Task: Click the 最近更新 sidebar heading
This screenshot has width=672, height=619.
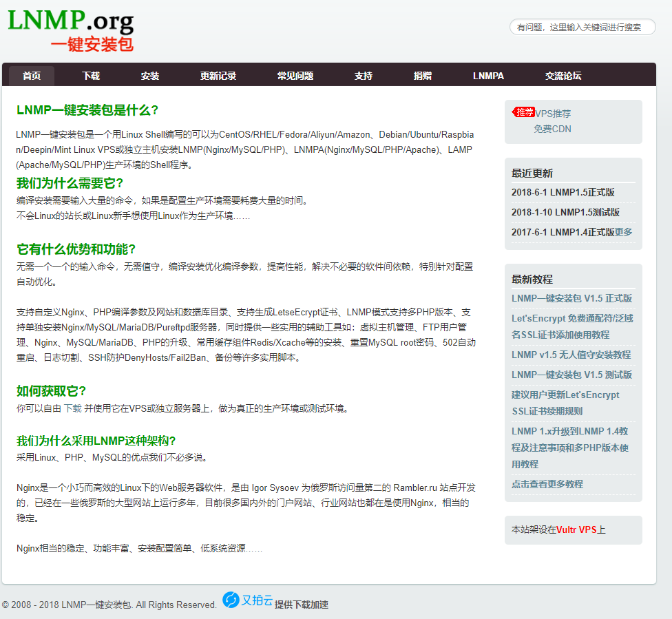Action: (x=532, y=174)
